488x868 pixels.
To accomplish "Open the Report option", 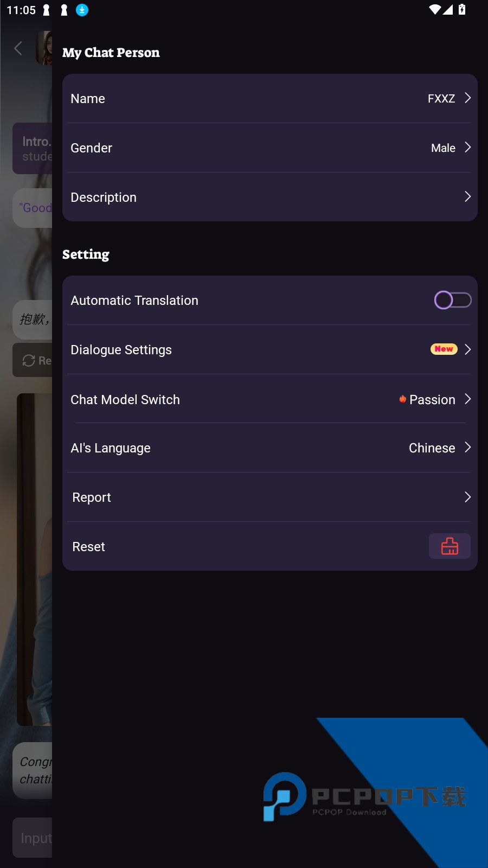I will point(92,497).
